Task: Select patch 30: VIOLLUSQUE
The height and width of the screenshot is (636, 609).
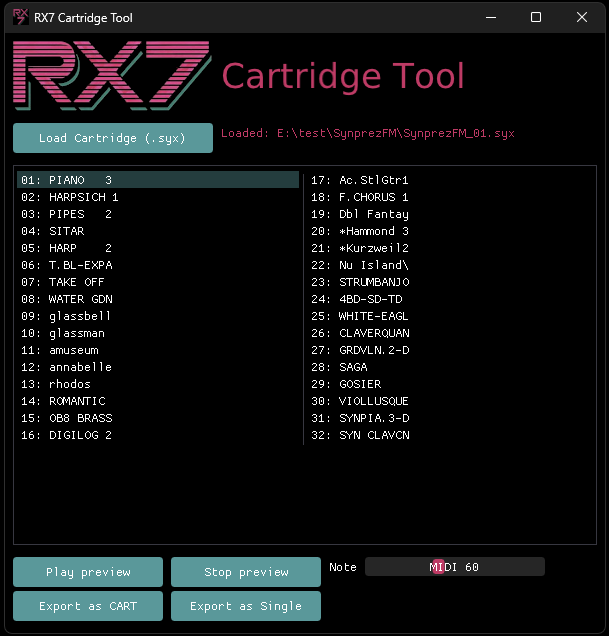Action: click(450, 401)
